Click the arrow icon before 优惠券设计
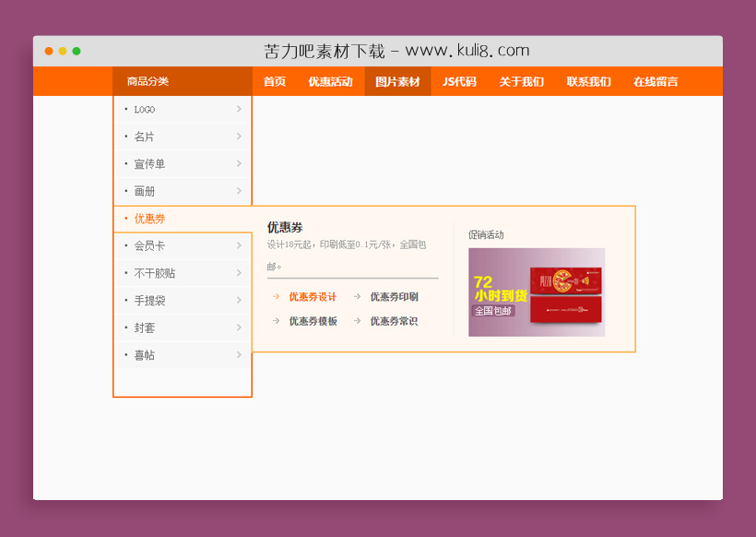The width and height of the screenshot is (756, 537). pos(274,296)
